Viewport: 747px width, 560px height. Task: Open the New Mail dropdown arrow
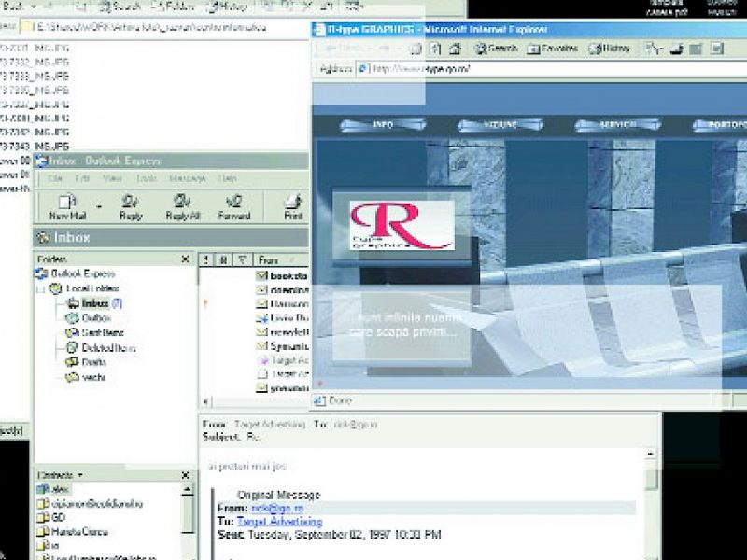(x=98, y=205)
